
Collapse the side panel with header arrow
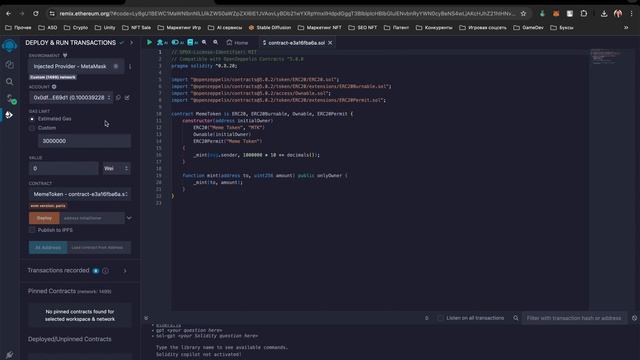click(x=131, y=42)
